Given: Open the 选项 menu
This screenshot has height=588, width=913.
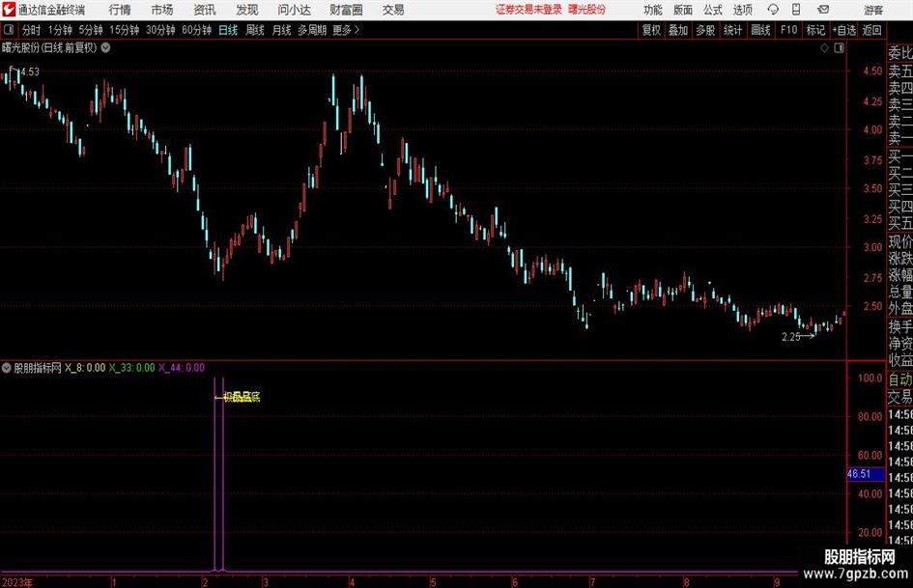Looking at the screenshot, I should click(742, 10).
